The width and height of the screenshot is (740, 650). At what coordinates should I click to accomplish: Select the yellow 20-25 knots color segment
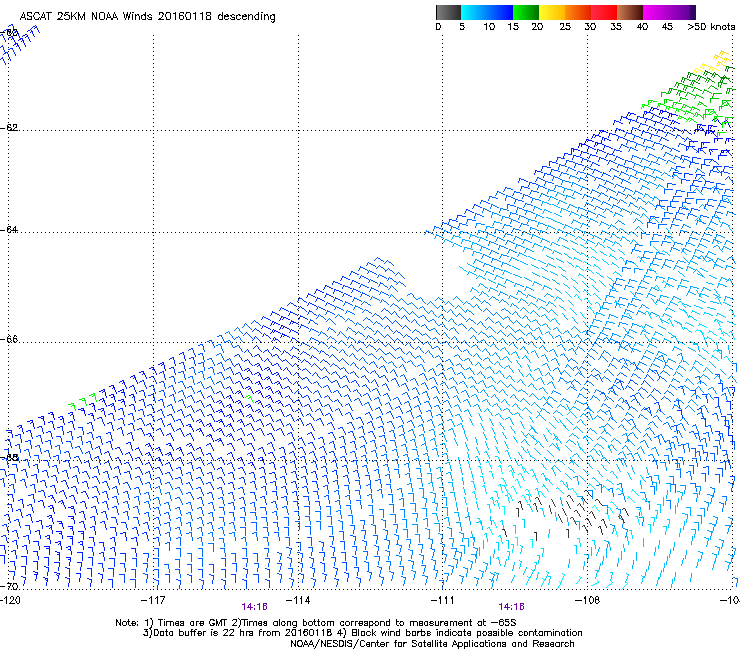pos(552,12)
